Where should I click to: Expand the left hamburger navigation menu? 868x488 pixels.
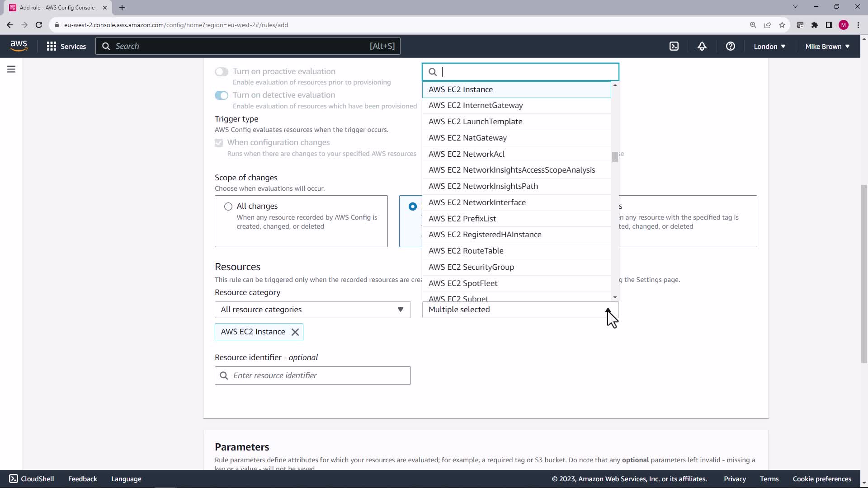pyautogui.click(x=11, y=69)
